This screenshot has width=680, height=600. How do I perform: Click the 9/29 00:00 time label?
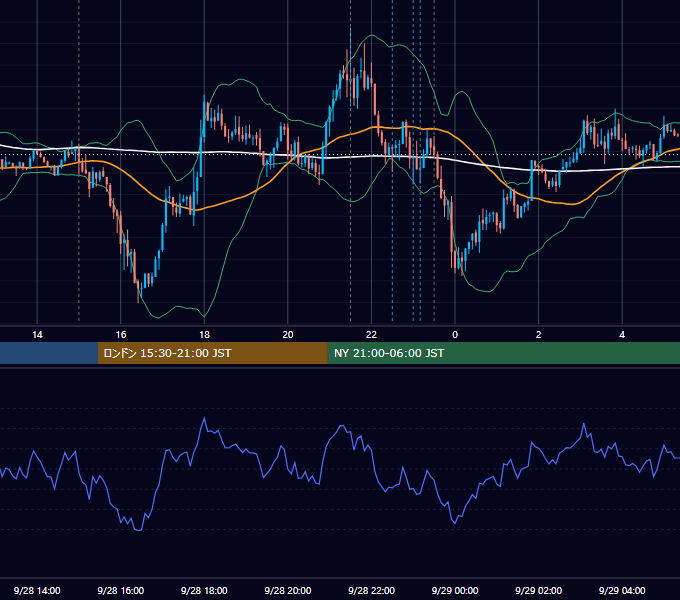click(455, 590)
